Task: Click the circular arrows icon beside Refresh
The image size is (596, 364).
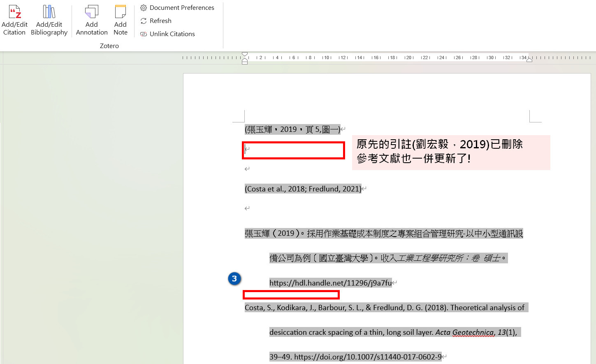Action: click(144, 21)
